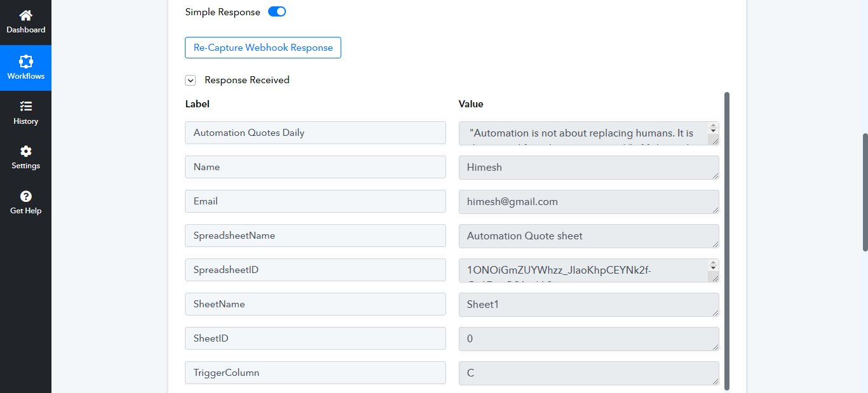
Task: Click the TriggerColumn value field C
Action: [x=589, y=373]
